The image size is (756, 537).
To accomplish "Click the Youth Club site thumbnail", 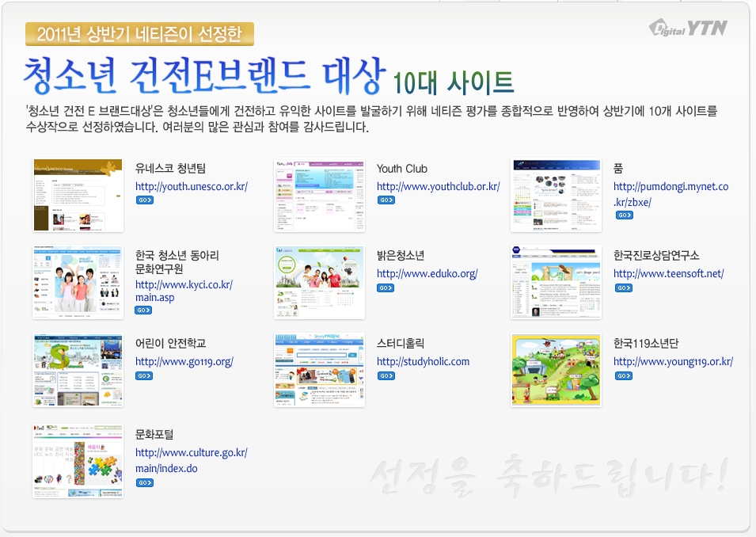I will [319, 195].
